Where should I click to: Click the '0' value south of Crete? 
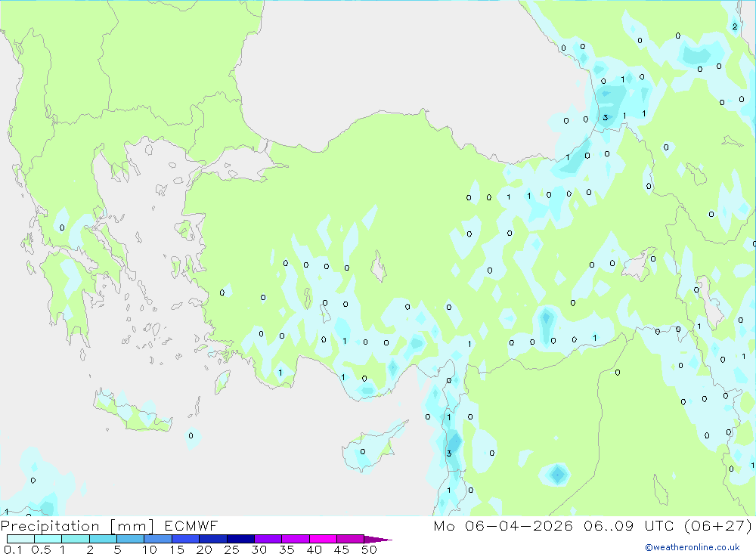(x=191, y=435)
